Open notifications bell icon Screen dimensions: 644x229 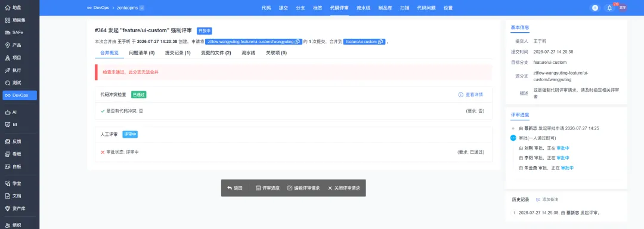pos(609,8)
